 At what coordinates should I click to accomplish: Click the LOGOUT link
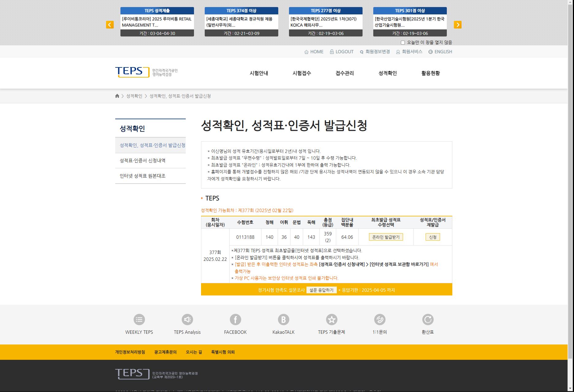[x=342, y=52]
